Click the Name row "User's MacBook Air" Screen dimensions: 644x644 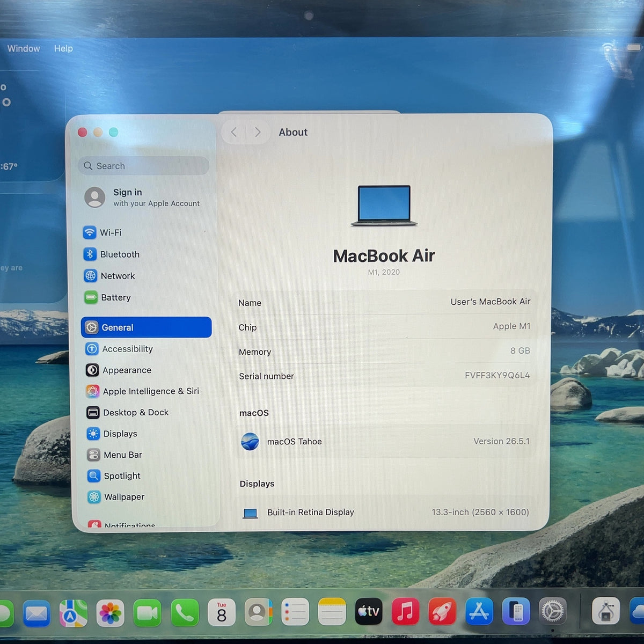[384, 302]
